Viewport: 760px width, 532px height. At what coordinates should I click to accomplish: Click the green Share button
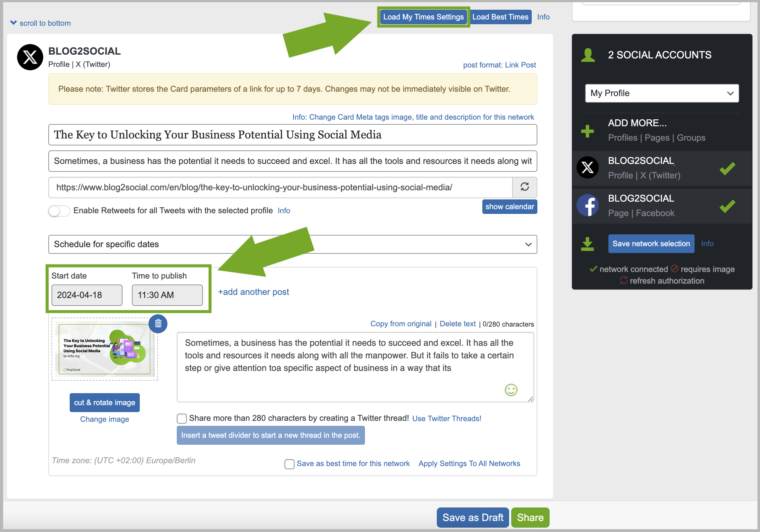click(x=530, y=518)
